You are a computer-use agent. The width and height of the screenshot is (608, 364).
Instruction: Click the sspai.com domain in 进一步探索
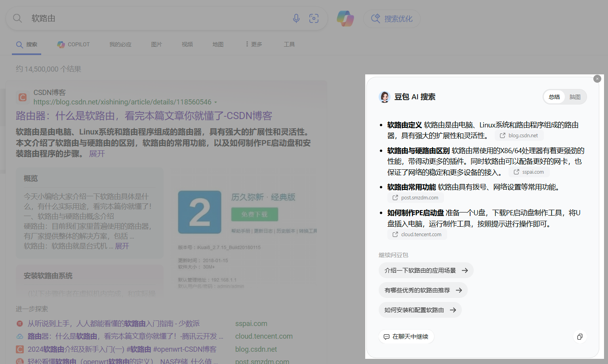[251, 324]
